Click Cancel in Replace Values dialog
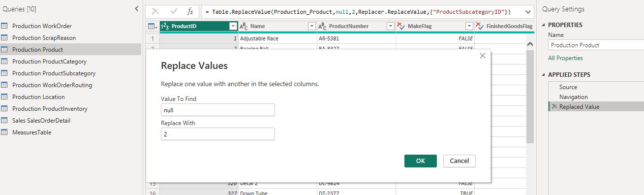 click(x=460, y=161)
